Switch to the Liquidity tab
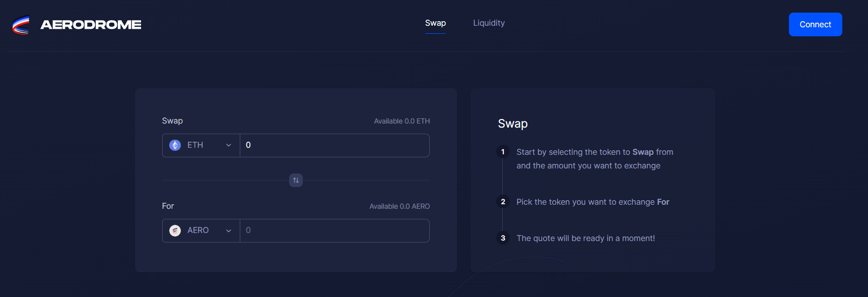The width and height of the screenshot is (868, 297). pos(489,23)
